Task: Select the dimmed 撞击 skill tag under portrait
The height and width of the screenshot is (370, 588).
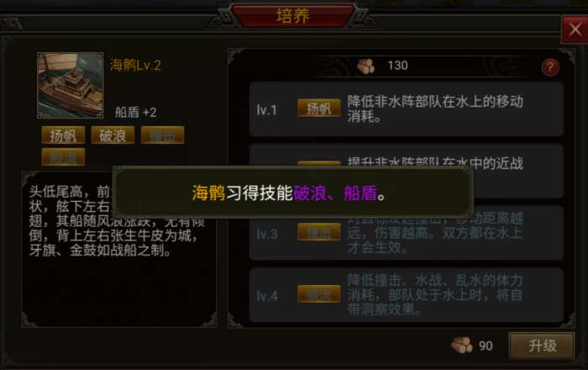Action: pos(162,135)
